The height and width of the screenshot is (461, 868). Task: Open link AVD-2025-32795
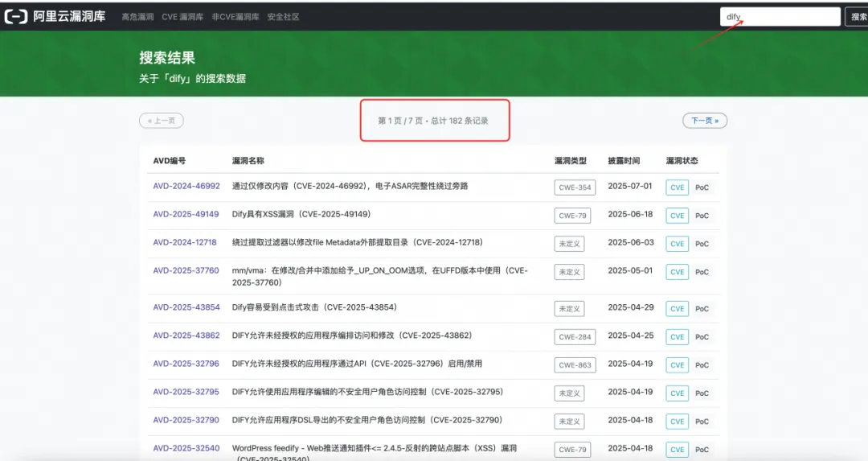[186, 392]
